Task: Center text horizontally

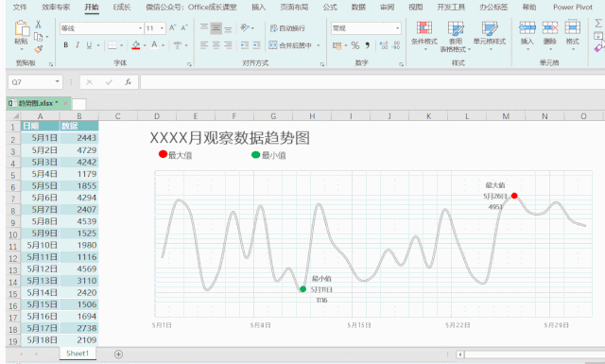Action: tap(216, 45)
